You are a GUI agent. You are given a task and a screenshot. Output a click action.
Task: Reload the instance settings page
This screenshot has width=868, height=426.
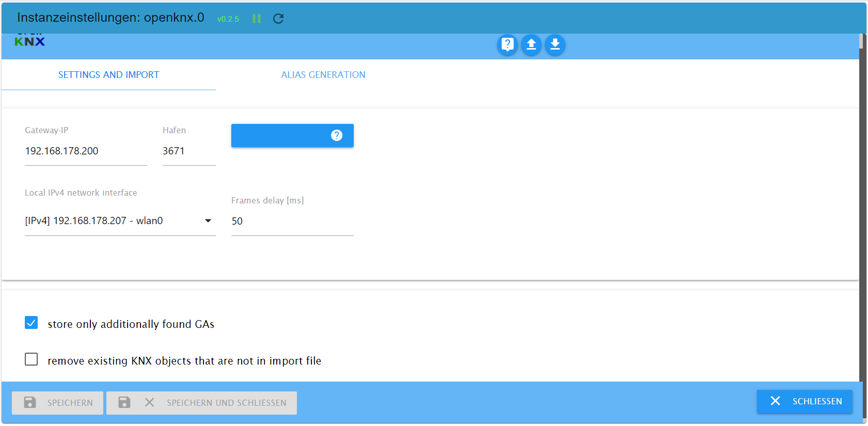click(278, 19)
